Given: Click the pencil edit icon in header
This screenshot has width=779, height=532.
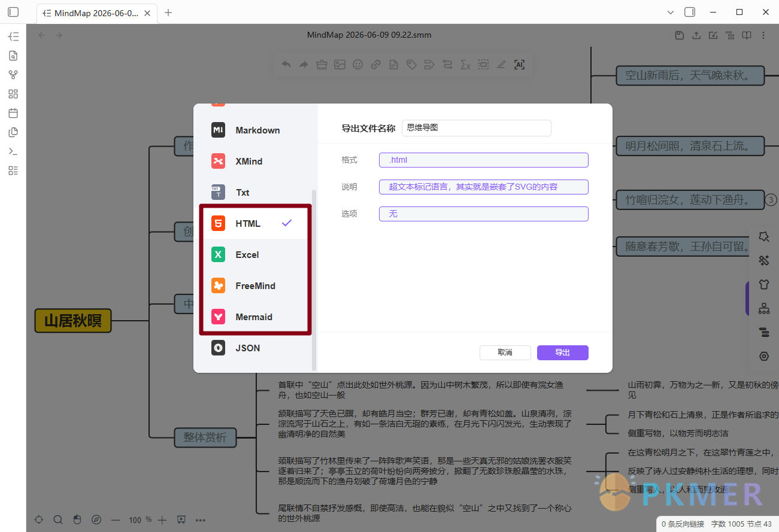Looking at the screenshot, I should [x=713, y=35].
